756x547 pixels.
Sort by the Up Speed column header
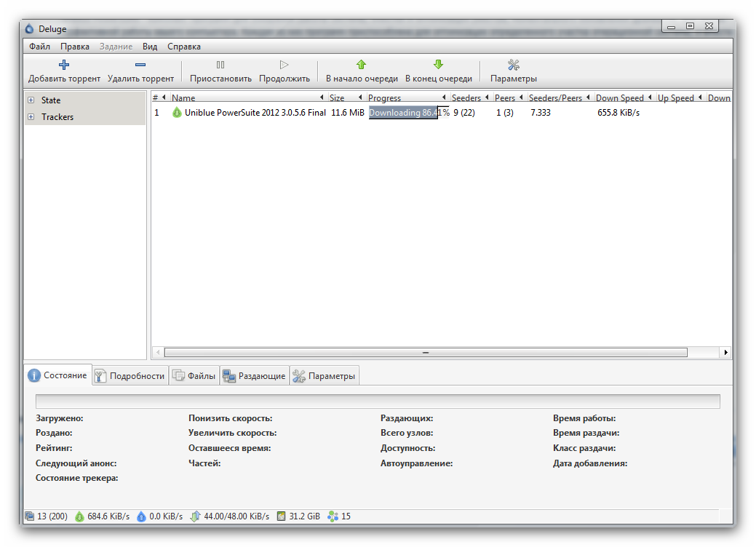click(x=680, y=97)
